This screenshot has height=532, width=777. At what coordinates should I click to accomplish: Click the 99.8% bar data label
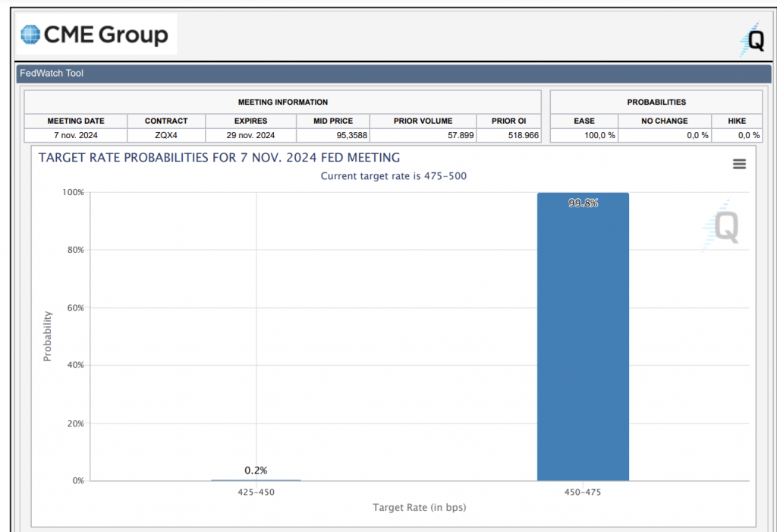click(x=583, y=203)
